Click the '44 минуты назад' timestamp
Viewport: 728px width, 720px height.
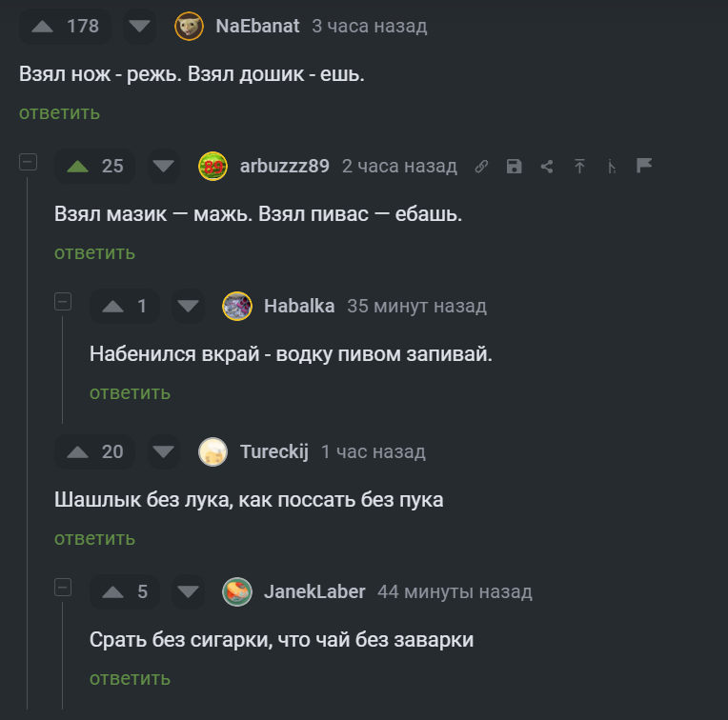[x=455, y=591]
